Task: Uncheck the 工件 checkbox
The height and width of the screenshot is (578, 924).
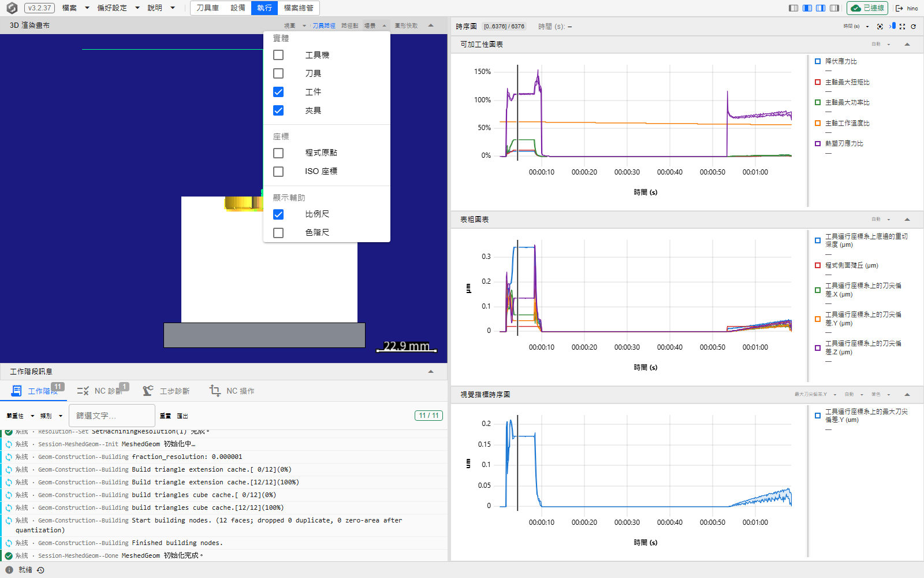Action: tap(278, 92)
